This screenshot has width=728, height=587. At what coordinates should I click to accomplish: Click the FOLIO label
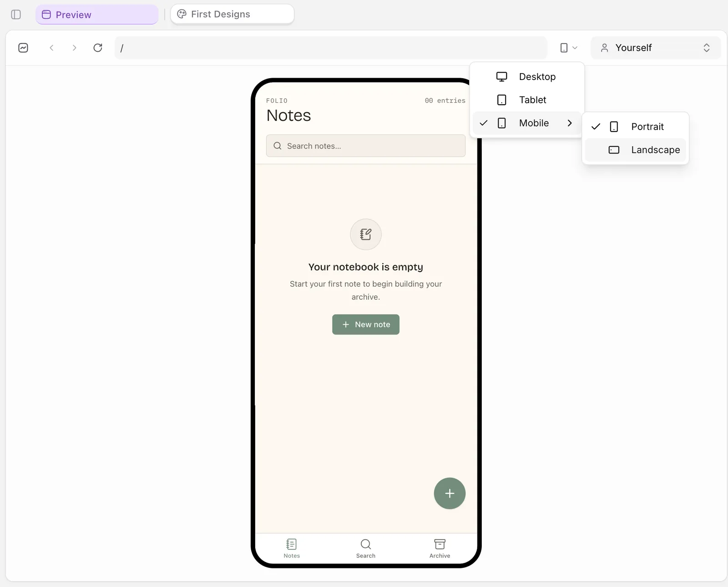277,100
